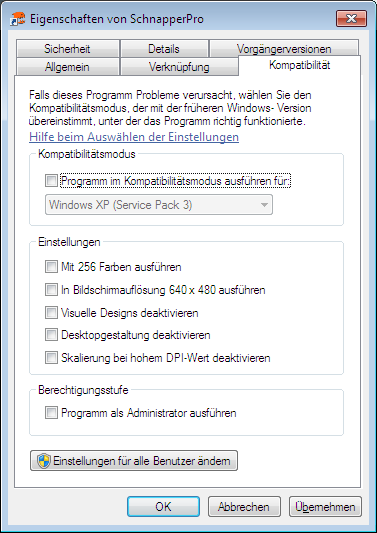Toggle In Bildschirmauflösung 640 x 480 ausführen
The image size is (377, 533).
pyautogui.click(x=51, y=290)
